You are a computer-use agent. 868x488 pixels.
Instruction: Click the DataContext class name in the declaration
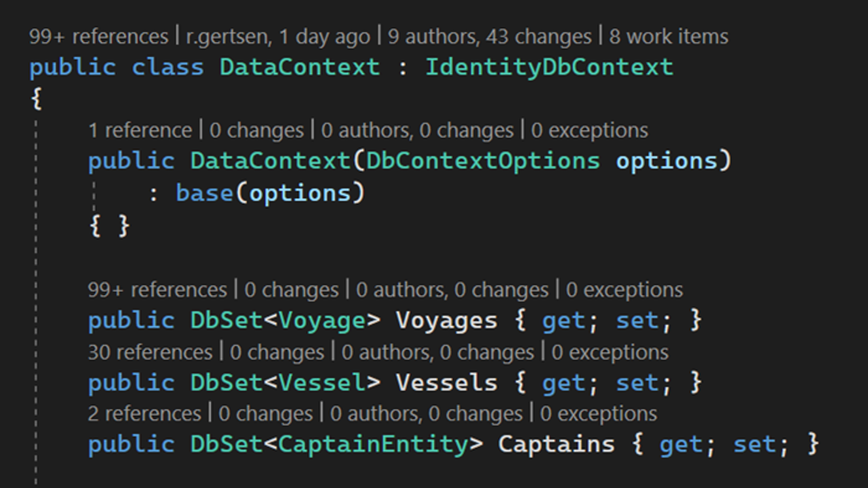(x=299, y=67)
